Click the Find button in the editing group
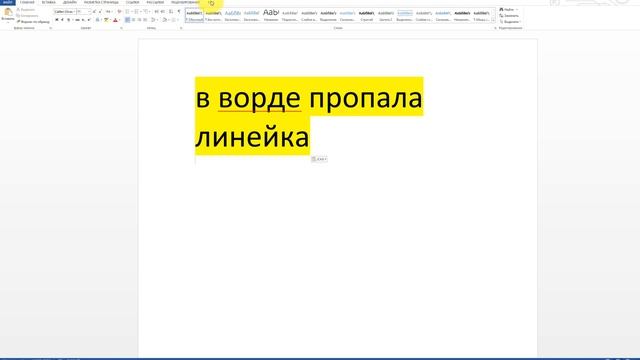This screenshot has width=640, height=360. 508,9
